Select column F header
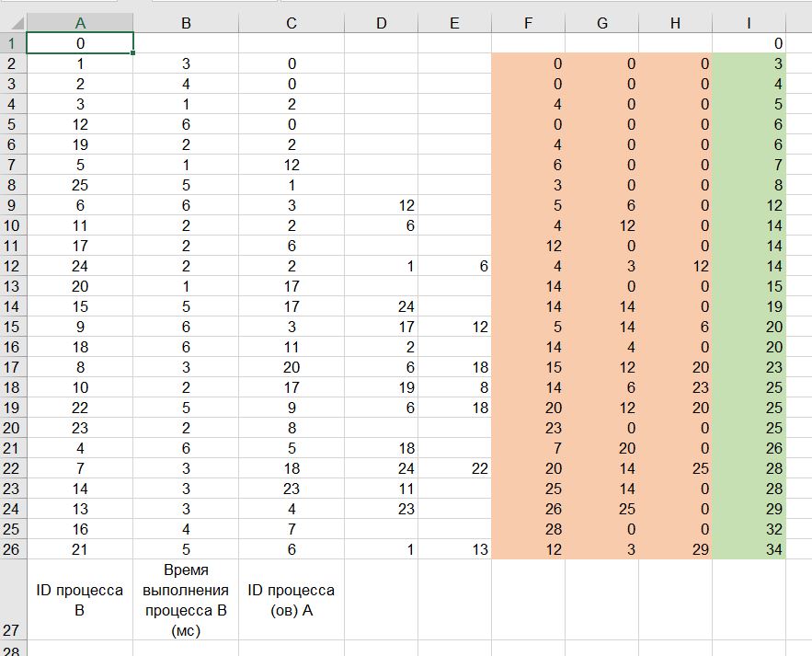The image size is (812, 656). 528,23
